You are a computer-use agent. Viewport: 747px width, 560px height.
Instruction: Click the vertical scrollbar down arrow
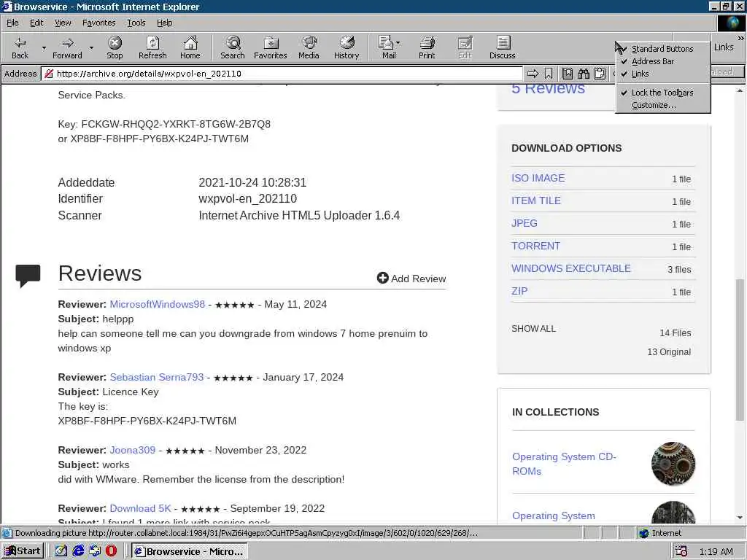[740, 518]
